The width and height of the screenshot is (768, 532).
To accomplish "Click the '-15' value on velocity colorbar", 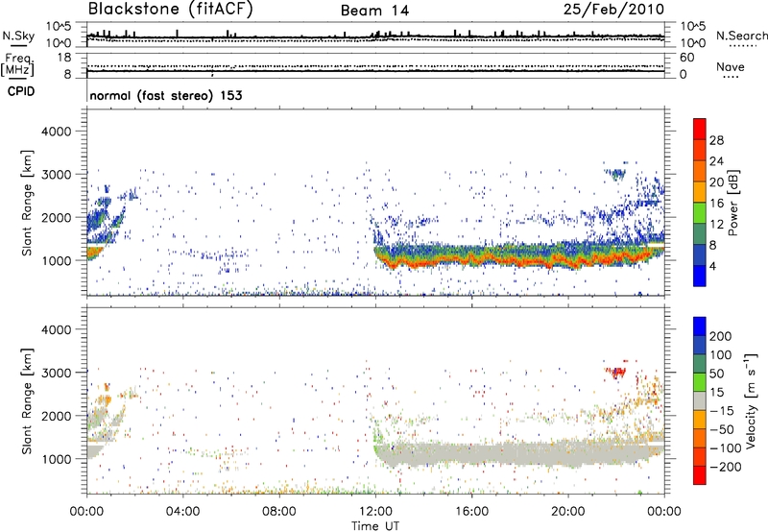I will [722, 410].
